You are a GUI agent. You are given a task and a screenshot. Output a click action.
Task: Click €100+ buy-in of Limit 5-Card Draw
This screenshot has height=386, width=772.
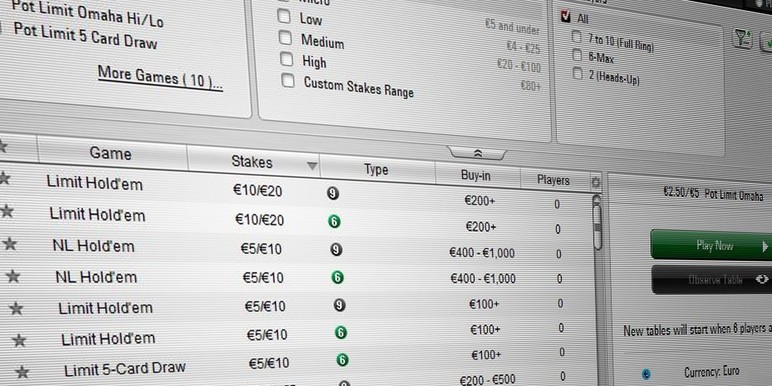[486, 354]
